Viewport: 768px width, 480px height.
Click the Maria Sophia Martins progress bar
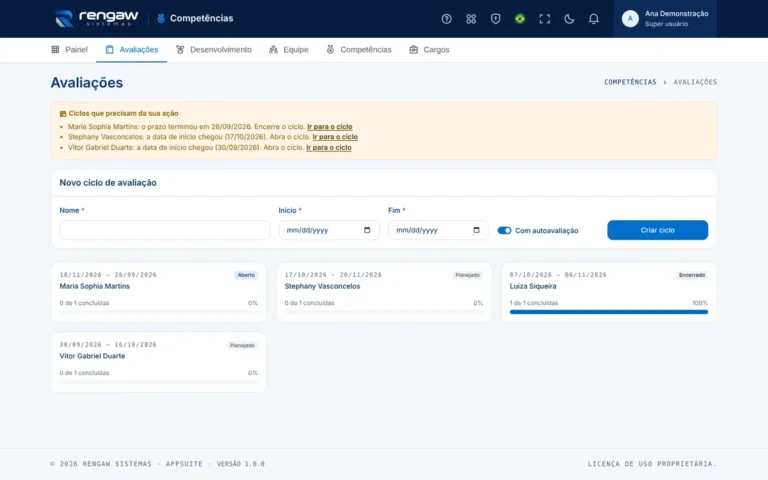(x=159, y=312)
